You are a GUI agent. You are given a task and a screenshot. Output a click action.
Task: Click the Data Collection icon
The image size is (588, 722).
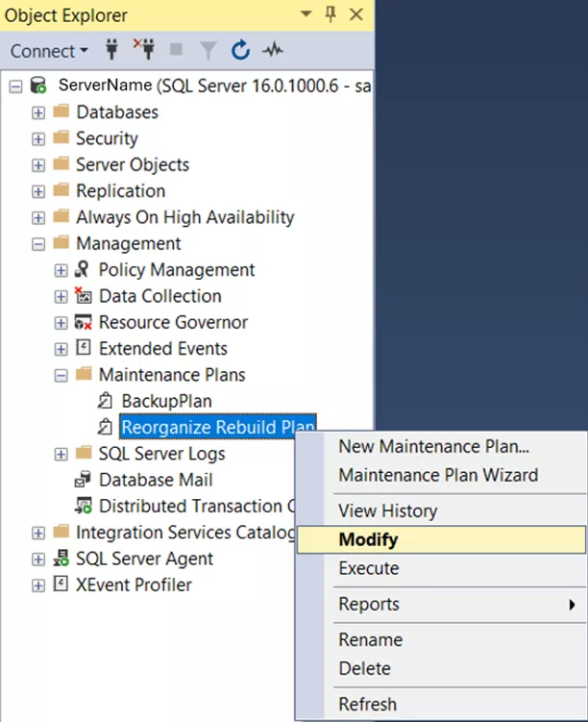pyautogui.click(x=84, y=295)
